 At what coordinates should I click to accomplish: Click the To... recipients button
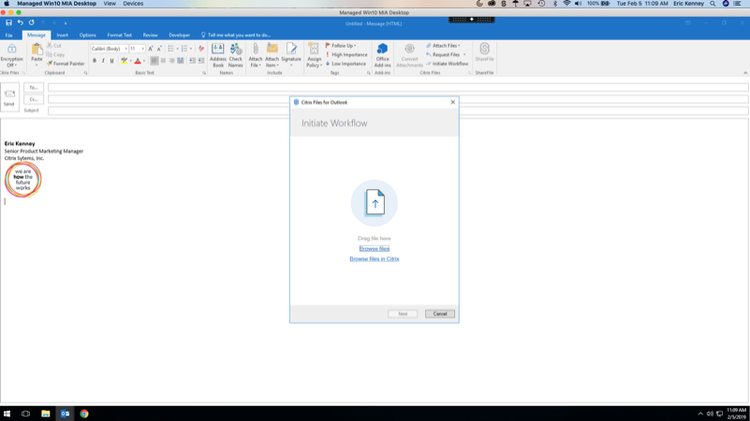33,88
